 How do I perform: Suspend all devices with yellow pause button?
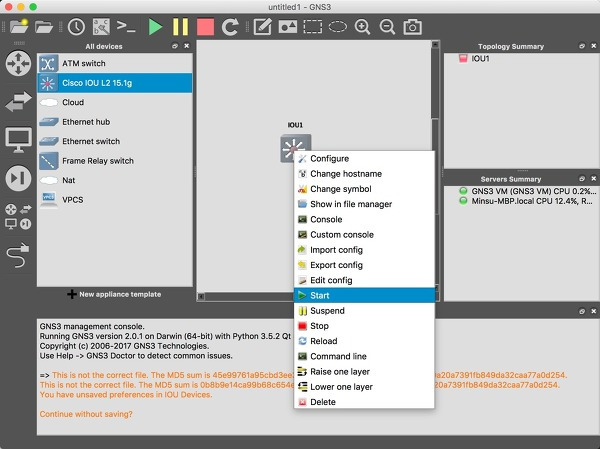pos(180,27)
